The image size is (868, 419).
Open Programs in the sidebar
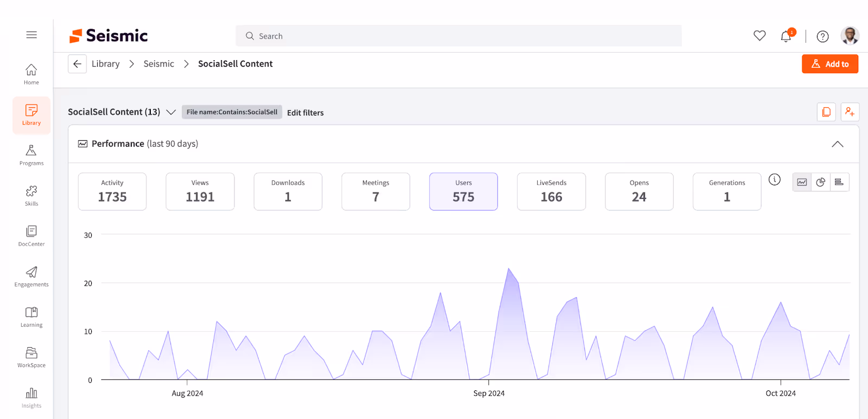[31, 155]
